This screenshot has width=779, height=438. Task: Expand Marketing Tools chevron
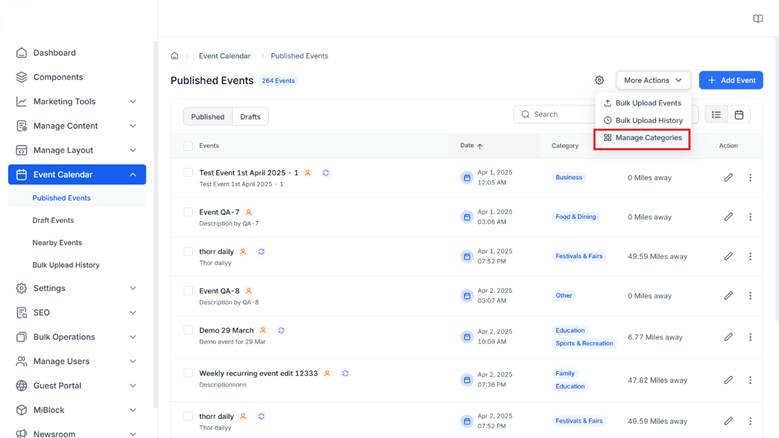pyautogui.click(x=133, y=101)
